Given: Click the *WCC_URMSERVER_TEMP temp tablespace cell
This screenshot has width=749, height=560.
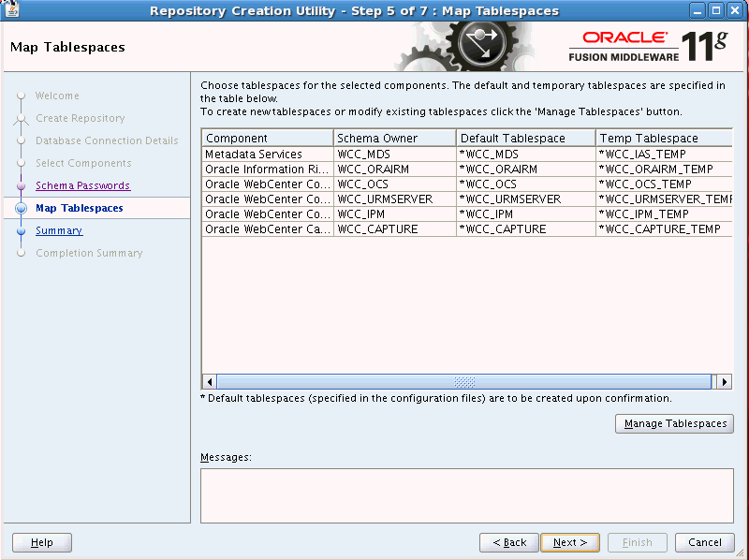Looking at the screenshot, I should tap(664, 199).
